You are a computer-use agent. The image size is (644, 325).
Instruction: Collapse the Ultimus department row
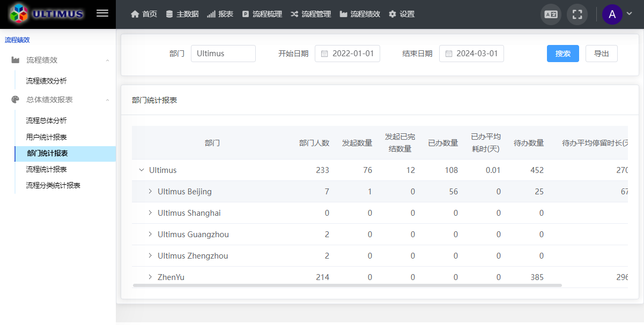coord(142,170)
